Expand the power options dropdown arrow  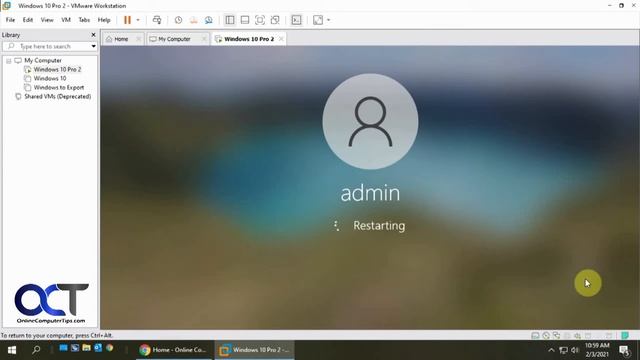pos(138,20)
